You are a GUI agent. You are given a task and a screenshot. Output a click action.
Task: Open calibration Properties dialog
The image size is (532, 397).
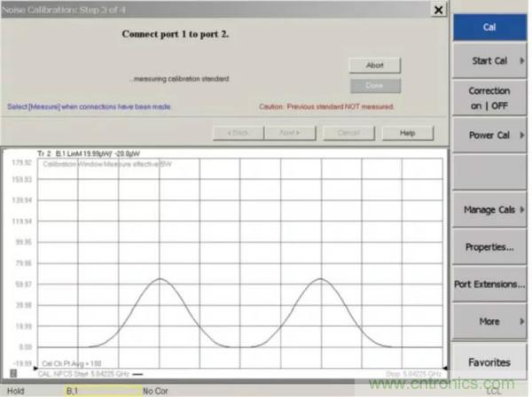(490, 246)
